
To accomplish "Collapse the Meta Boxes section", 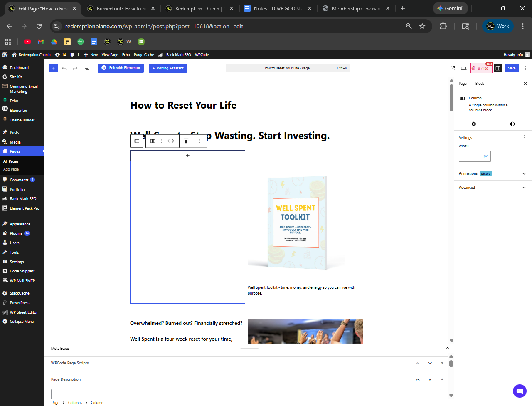I will coord(447,348).
